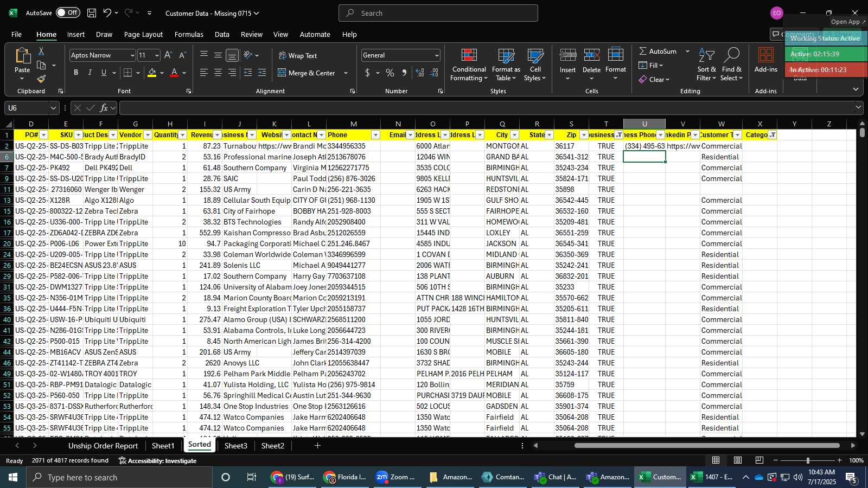This screenshot has height=488, width=868.
Task: Open City column filter dropdown
Action: point(514,135)
